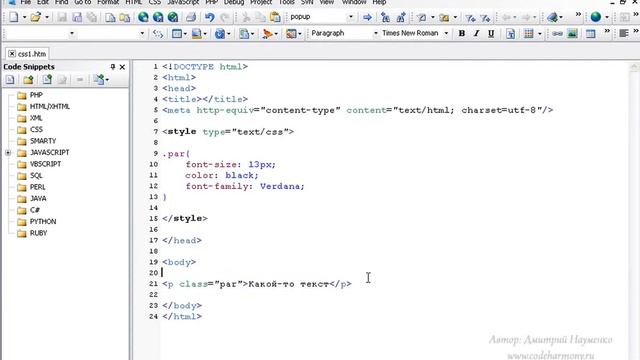Image resolution: width=640 pixels, height=360 pixels.
Task: Open the Paragraph style dropdown
Action: tap(375, 33)
